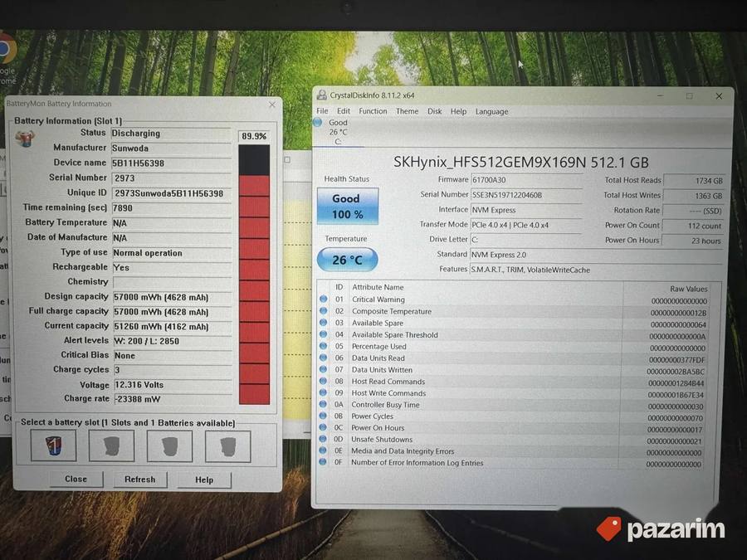Click the Interface field NVM Express
Screen dimensions: 747x560
click(x=526, y=210)
